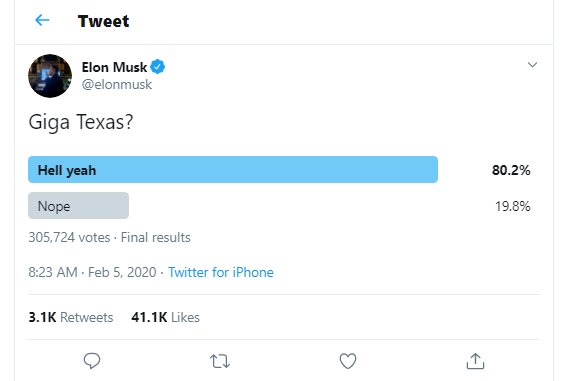This screenshot has width=568, height=381.
Task: Select the Nope poll bar
Action: [x=78, y=205]
